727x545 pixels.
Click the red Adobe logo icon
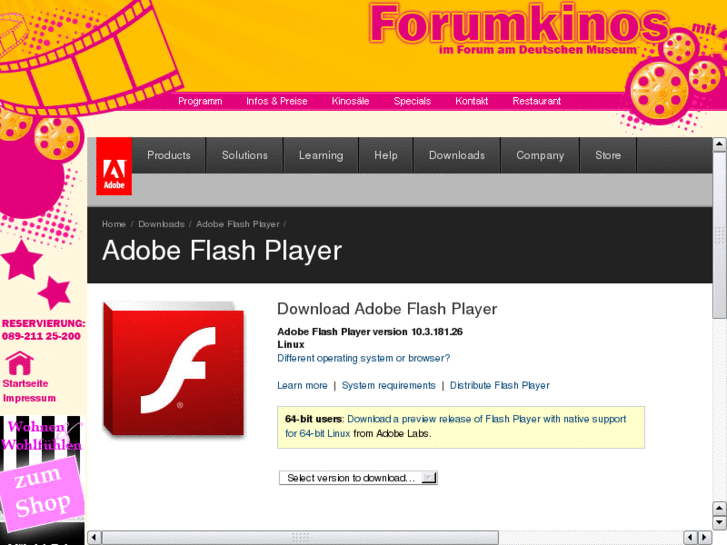[x=114, y=166]
